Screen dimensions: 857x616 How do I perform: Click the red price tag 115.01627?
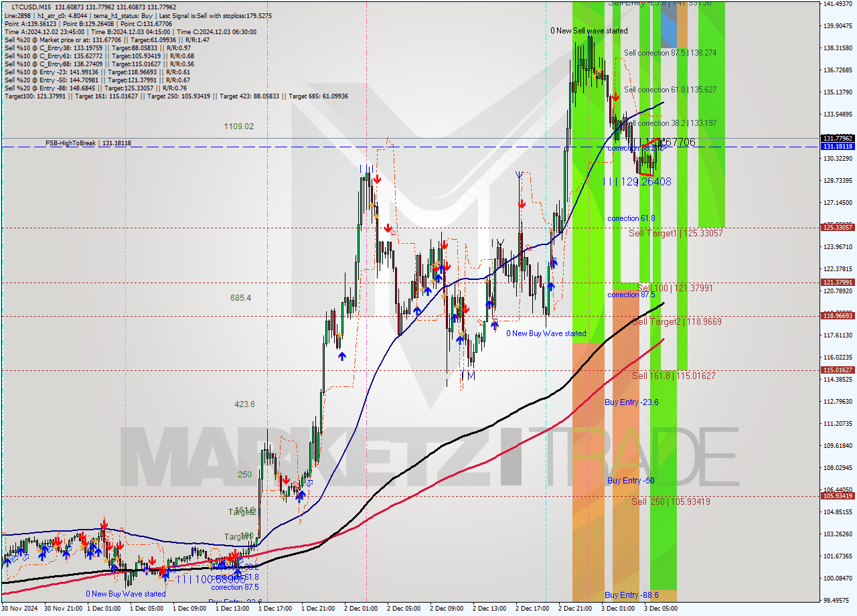point(838,370)
